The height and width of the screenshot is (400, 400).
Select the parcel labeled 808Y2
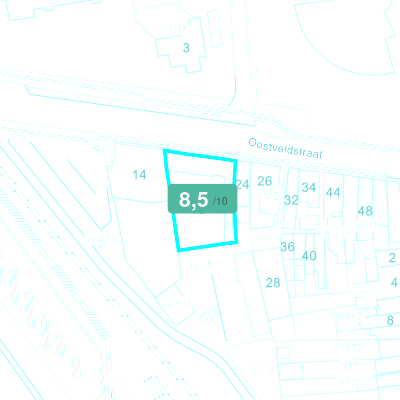(348, 315)
